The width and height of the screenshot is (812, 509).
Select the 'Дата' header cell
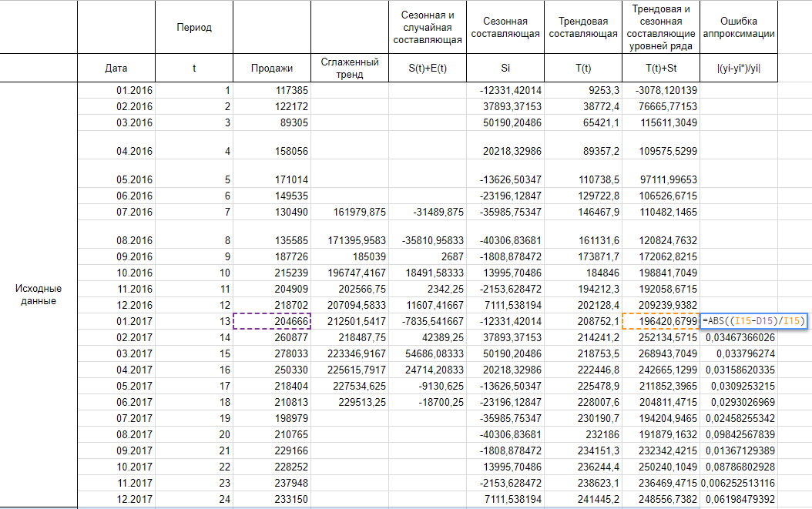coord(116,69)
